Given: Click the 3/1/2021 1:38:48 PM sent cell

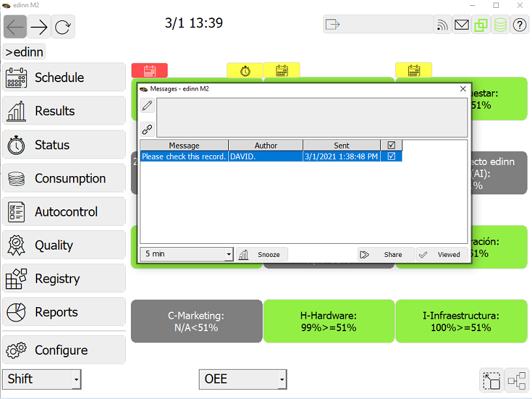Looking at the screenshot, I should tap(342, 156).
